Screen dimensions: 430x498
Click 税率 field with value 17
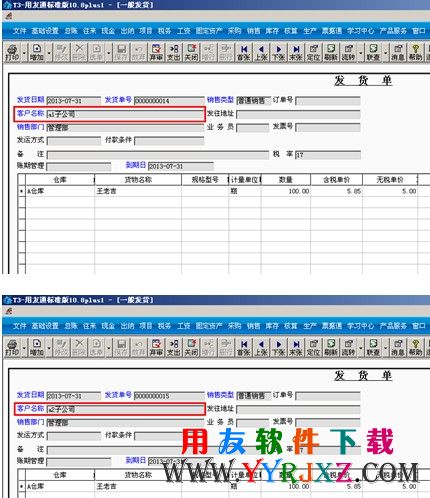pos(328,155)
